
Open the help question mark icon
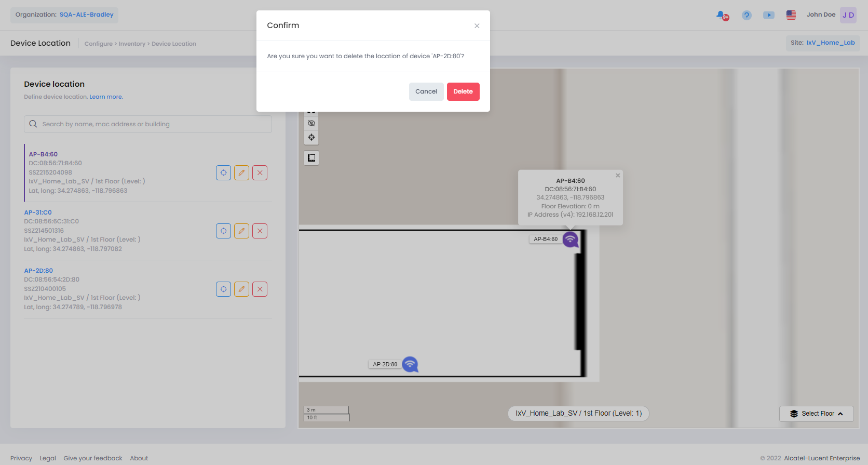(x=746, y=15)
